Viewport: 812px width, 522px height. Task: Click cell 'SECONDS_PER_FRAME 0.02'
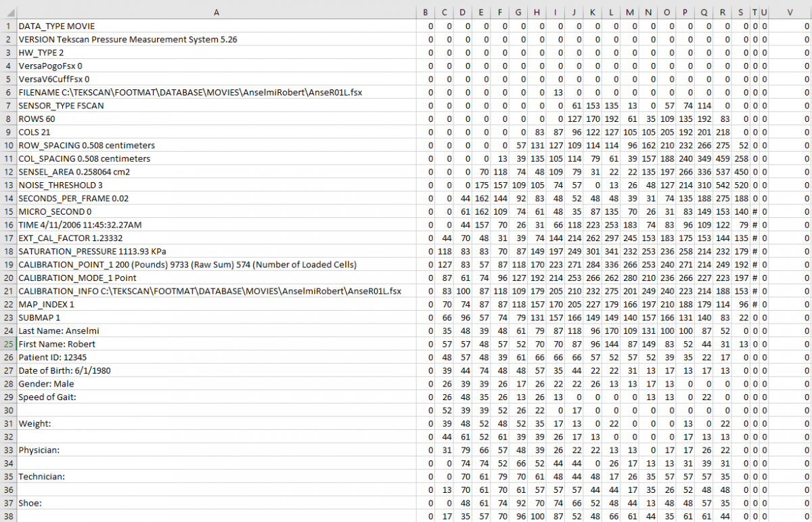click(216, 198)
